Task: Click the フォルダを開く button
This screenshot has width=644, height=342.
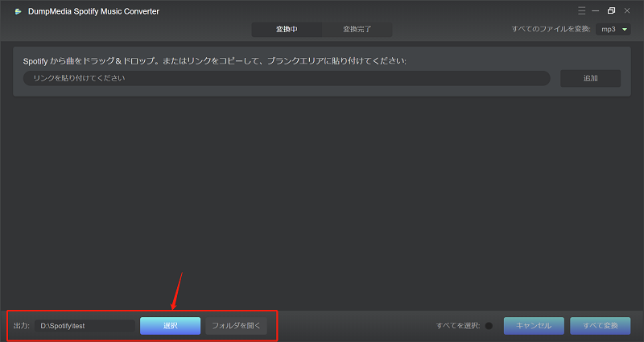Action: pyautogui.click(x=236, y=326)
